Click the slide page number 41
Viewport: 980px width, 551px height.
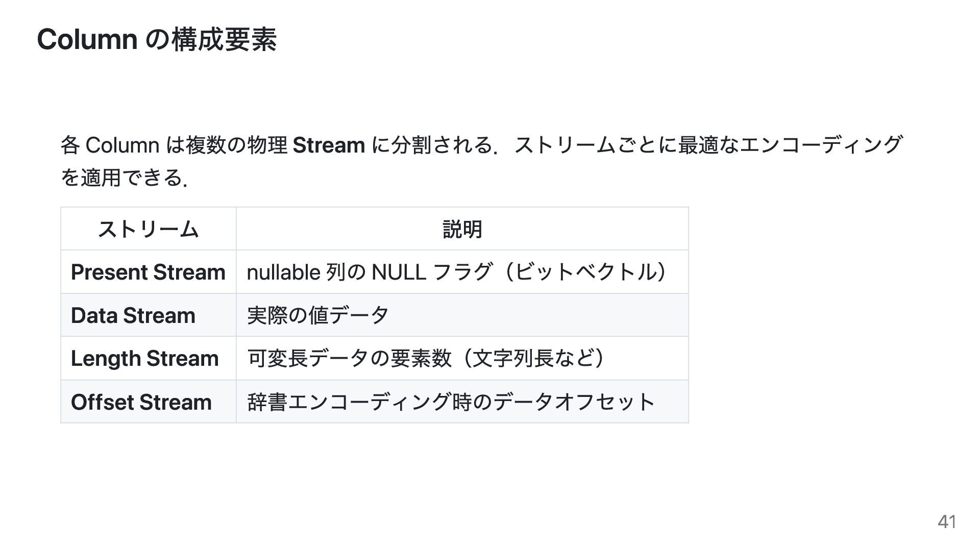click(x=947, y=522)
